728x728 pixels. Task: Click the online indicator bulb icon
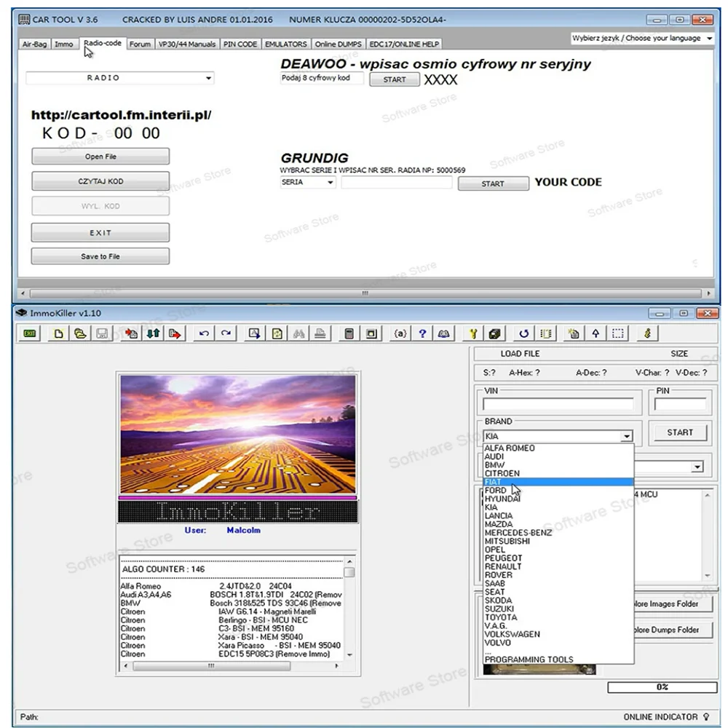pos(706,717)
